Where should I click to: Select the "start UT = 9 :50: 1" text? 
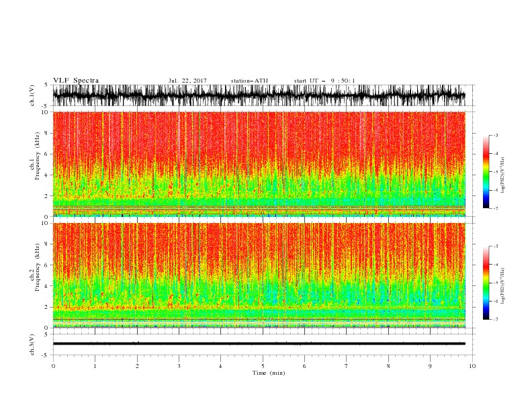click(324, 81)
